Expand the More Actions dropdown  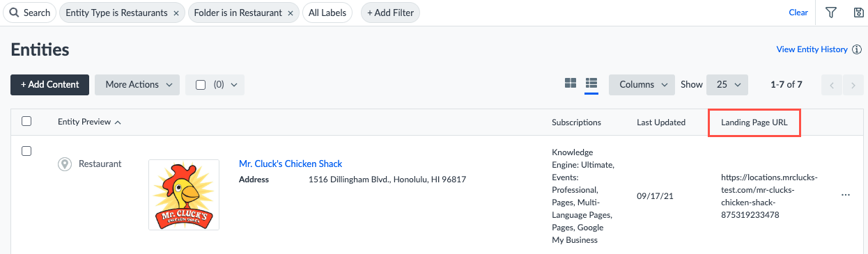137,85
